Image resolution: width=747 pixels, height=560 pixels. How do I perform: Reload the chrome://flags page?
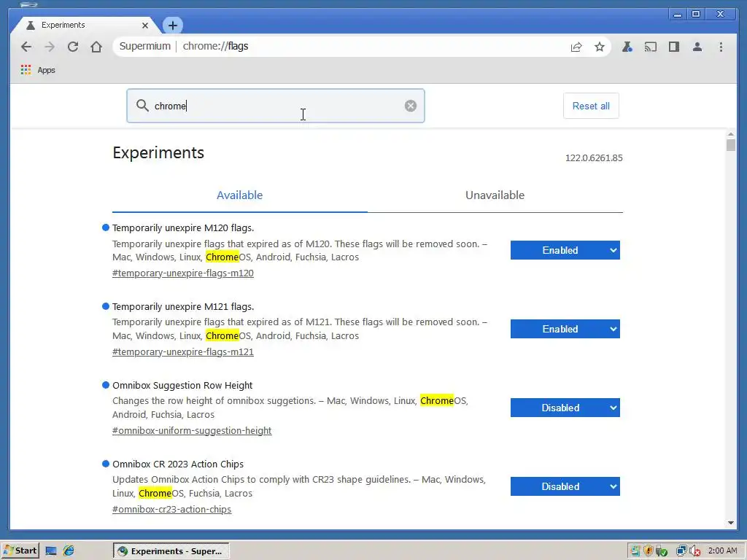pos(73,47)
